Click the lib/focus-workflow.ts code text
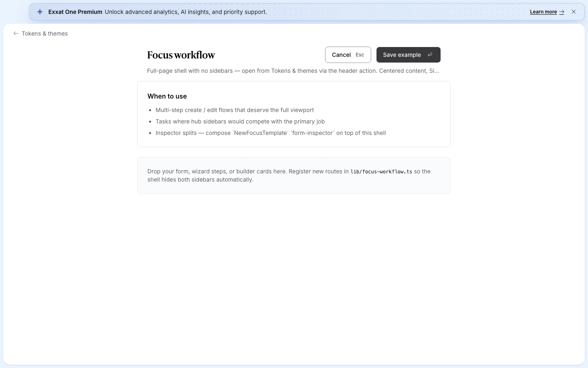Screen dimensions: 588x368 pos(381,172)
